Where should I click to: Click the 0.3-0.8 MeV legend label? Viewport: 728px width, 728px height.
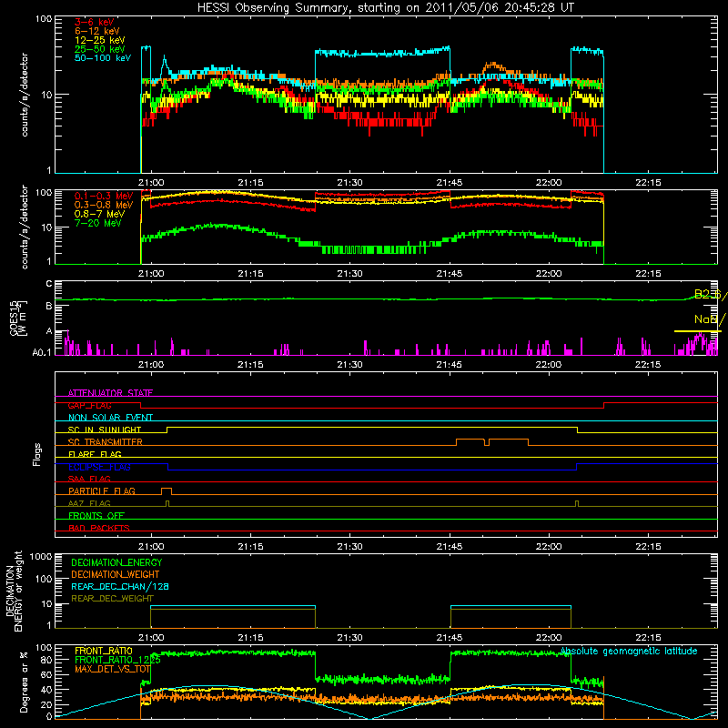pyautogui.click(x=104, y=205)
